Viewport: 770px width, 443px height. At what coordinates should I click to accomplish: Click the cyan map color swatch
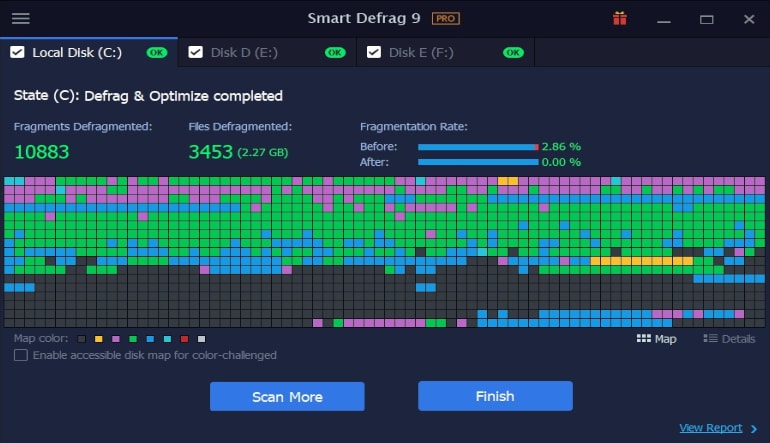coord(167,339)
